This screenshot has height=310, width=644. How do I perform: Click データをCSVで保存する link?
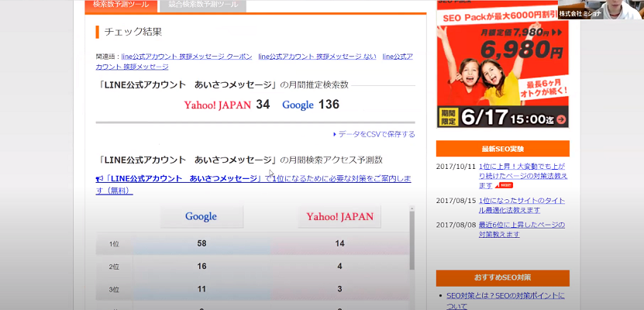pos(377,134)
